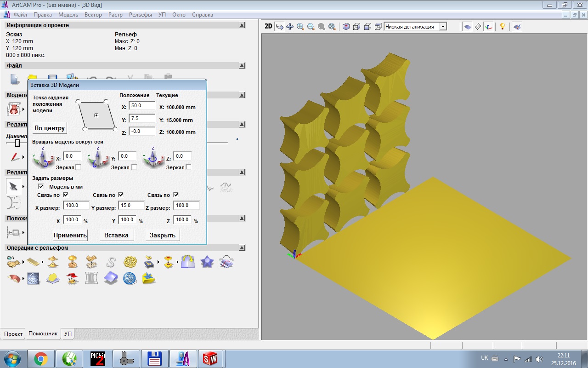Click the Диаметр slider handle

coord(17,143)
